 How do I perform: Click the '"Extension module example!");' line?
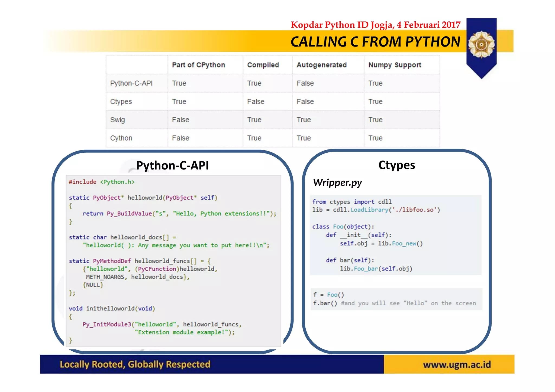pyautogui.click(x=185, y=332)
